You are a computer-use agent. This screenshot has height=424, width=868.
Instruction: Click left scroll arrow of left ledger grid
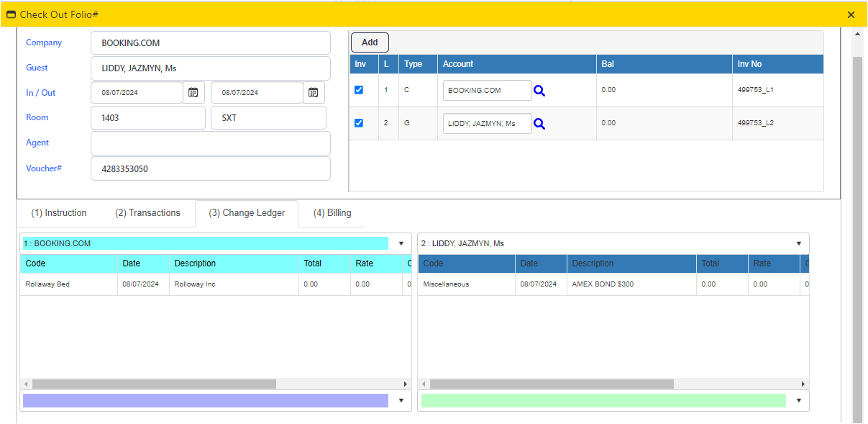(x=27, y=384)
